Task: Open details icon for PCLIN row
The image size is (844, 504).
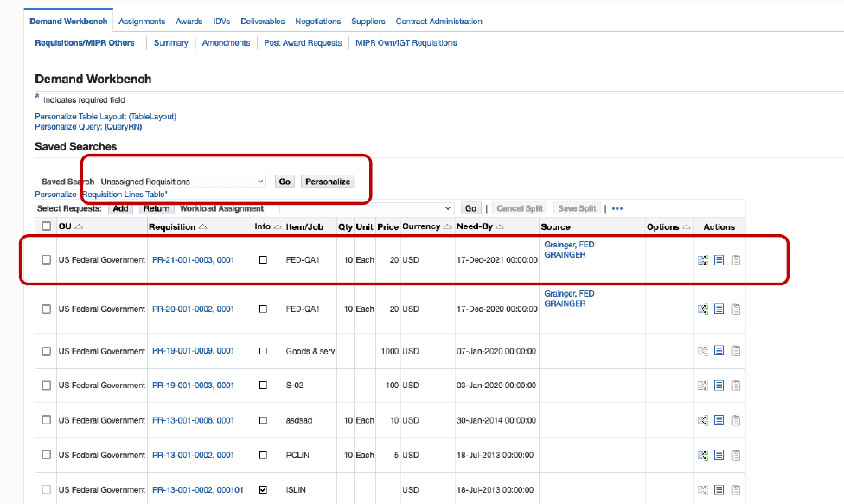Action: pos(719,455)
